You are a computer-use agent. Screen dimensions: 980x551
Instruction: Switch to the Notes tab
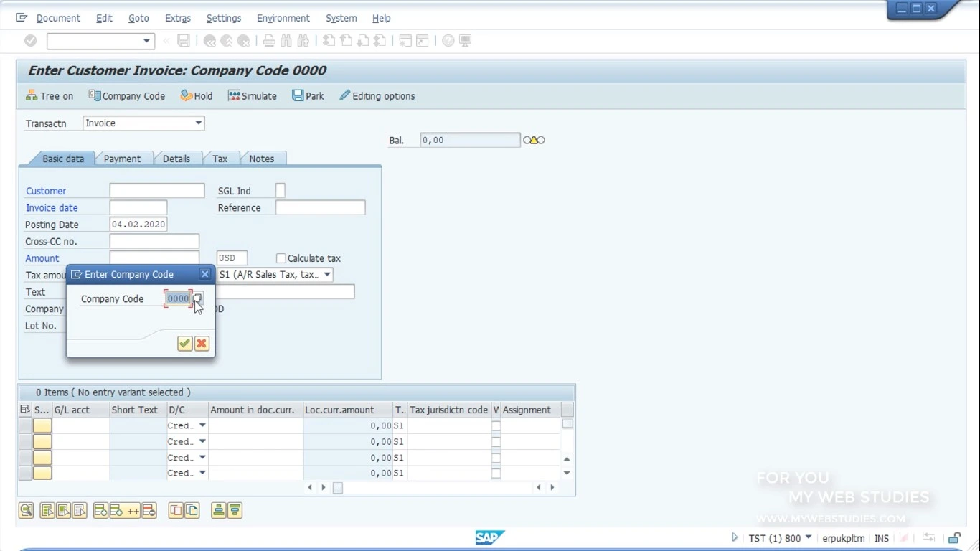(262, 159)
